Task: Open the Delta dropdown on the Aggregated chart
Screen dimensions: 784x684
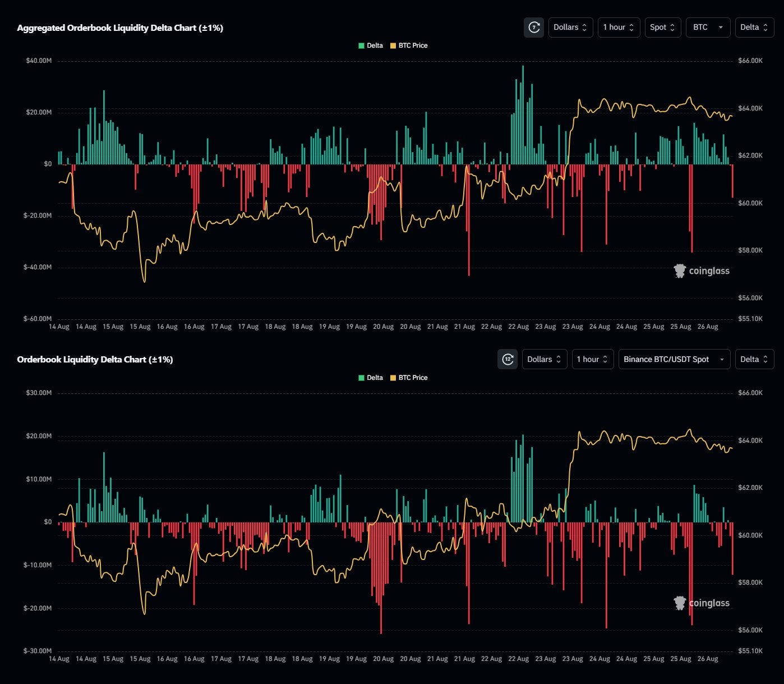Action: click(x=754, y=27)
